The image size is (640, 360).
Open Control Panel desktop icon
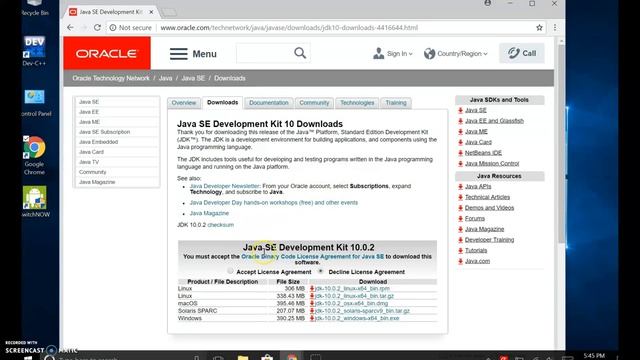35,103
